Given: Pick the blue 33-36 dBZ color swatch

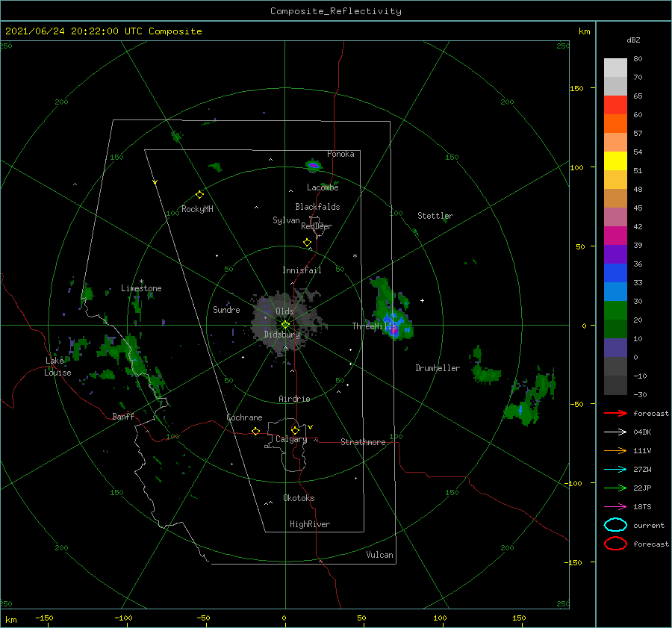Looking at the screenshot, I should pyautogui.click(x=615, y=273).
